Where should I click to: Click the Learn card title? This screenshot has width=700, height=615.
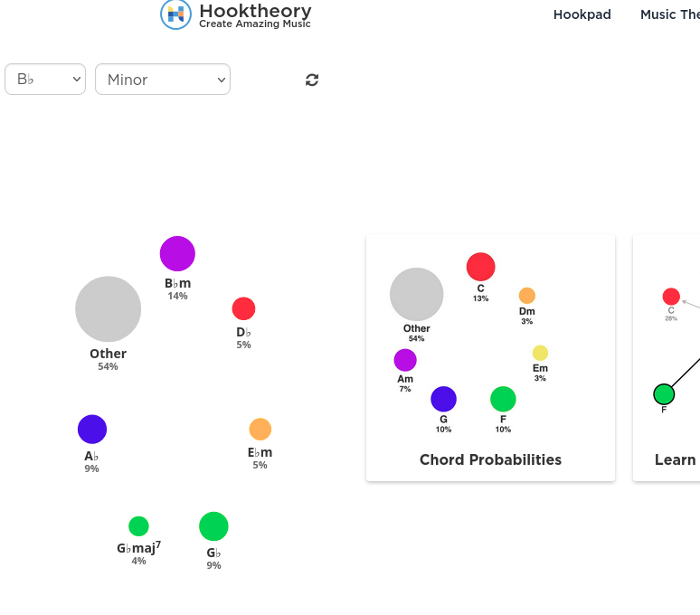pos(675,459)
